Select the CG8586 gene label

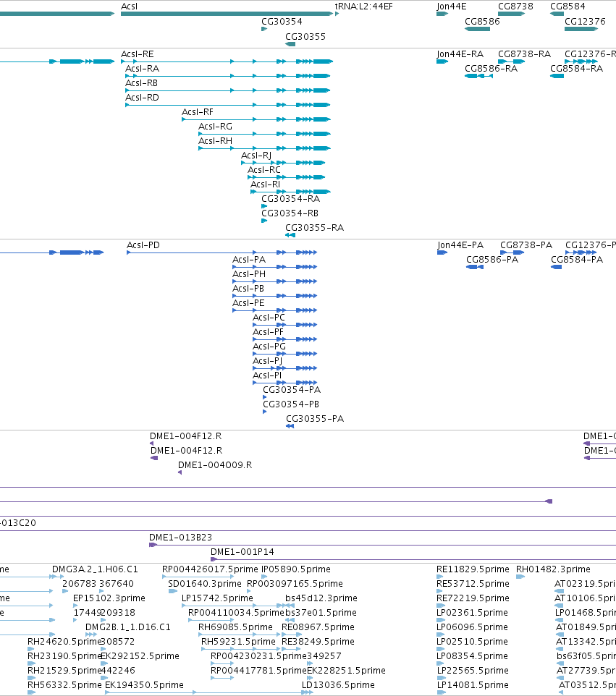482,22
